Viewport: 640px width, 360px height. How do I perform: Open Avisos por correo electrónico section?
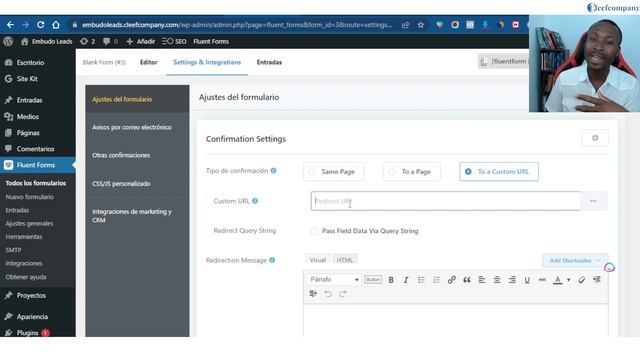137,127
